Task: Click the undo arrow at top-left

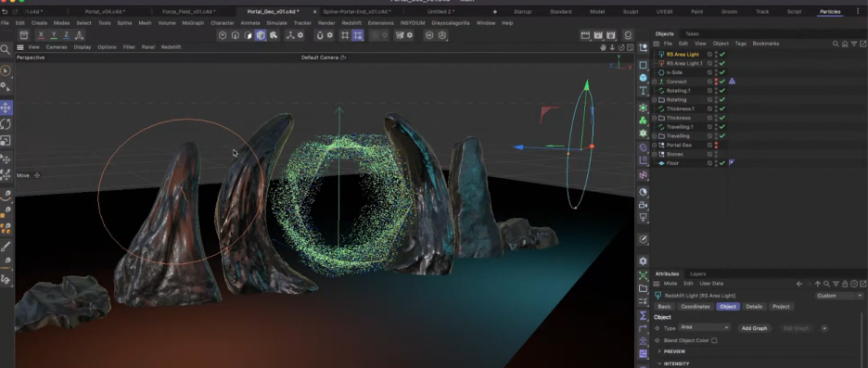Action: [5, 12]
